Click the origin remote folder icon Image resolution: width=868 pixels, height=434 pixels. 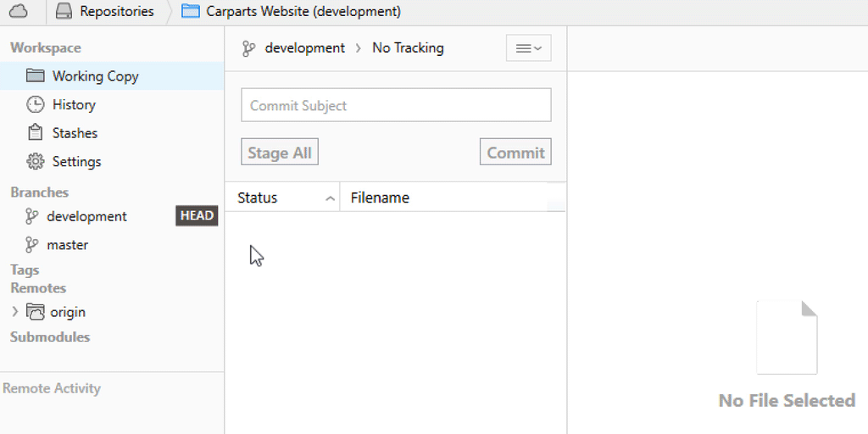point(36,311)
